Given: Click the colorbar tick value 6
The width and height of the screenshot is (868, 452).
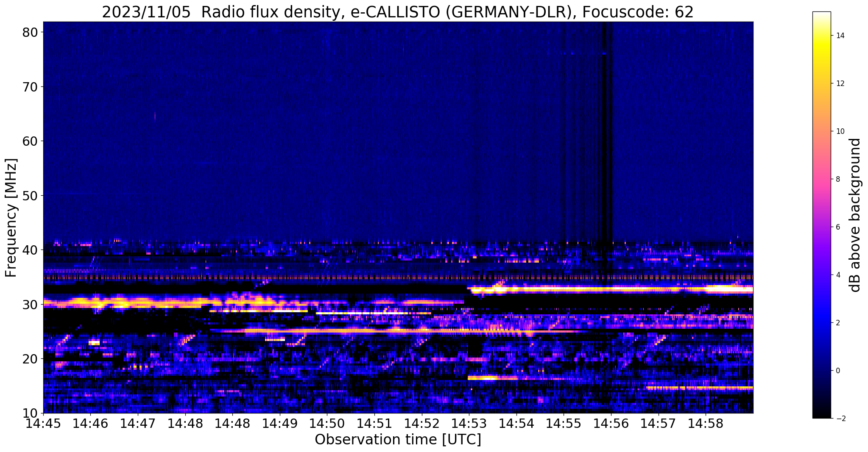Looking at the screenshot, I should (837, 227).
